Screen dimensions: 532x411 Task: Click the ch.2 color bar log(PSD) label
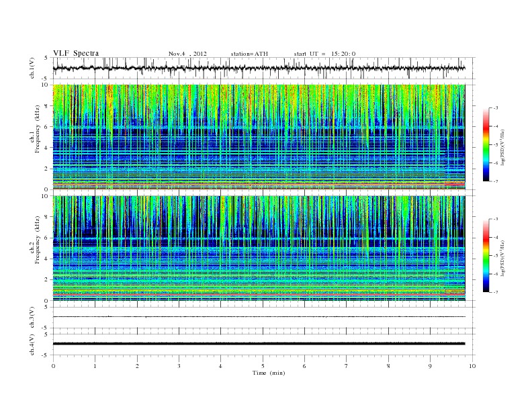(x=502, y=258)
